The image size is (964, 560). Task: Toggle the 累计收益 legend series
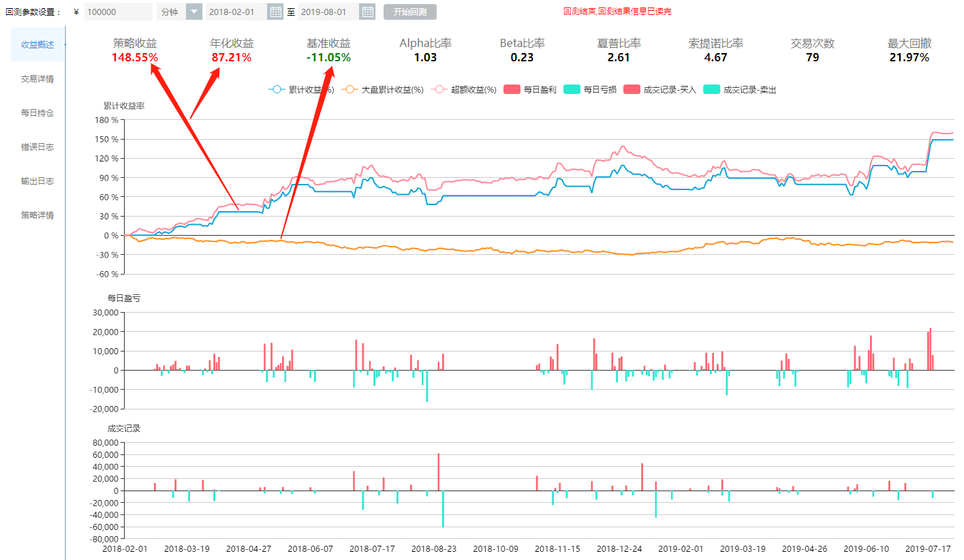300,89
